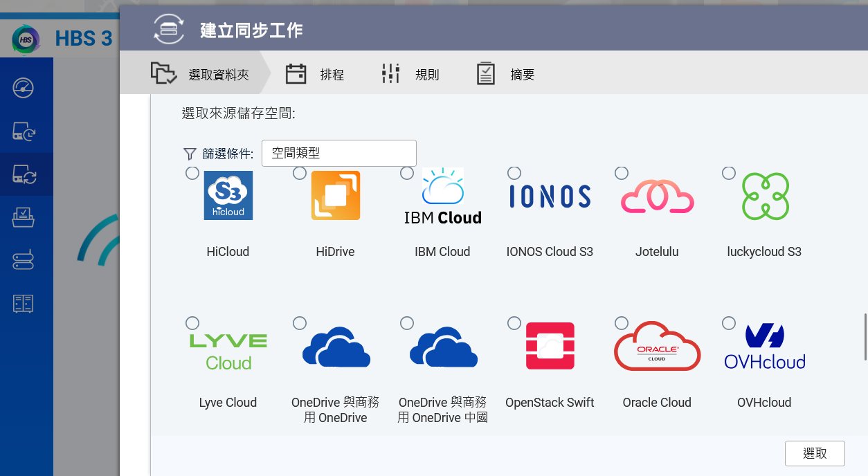Click the IBM Cloud logo icon
This screenshot has height=476, width=868.
442,196
